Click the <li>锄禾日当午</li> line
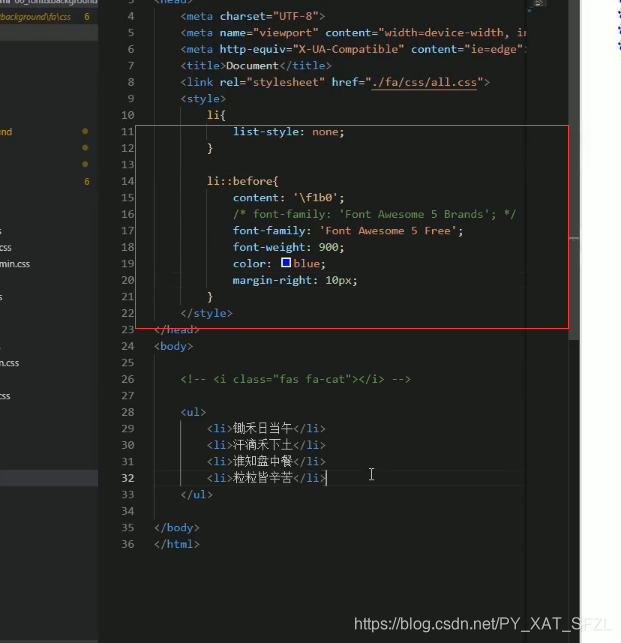The width and height of the screenshot is (621, 643). [x=266, y=429]
